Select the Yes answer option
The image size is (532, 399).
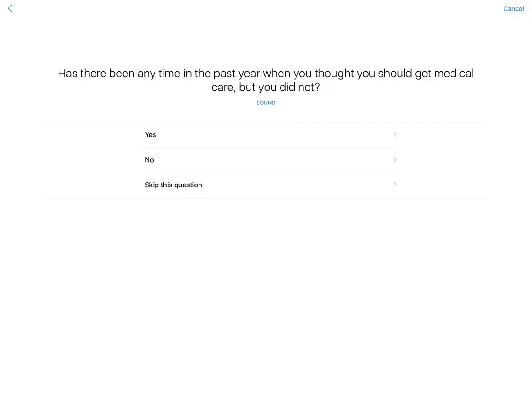[x=269, y=135]
